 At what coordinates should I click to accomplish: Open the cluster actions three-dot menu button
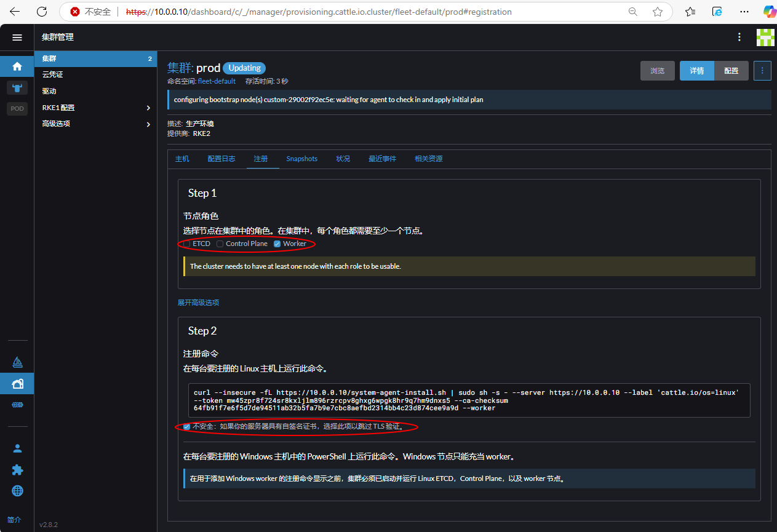762,71
